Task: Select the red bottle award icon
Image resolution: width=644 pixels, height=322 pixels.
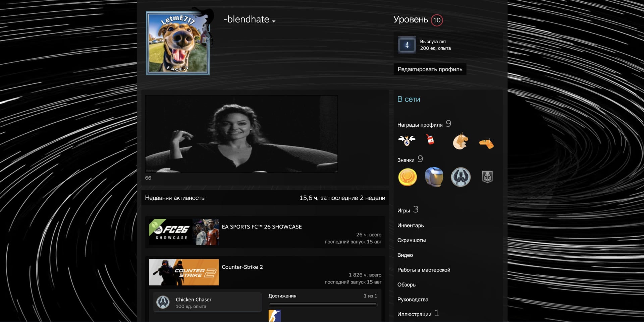Action: coord(430,139)
